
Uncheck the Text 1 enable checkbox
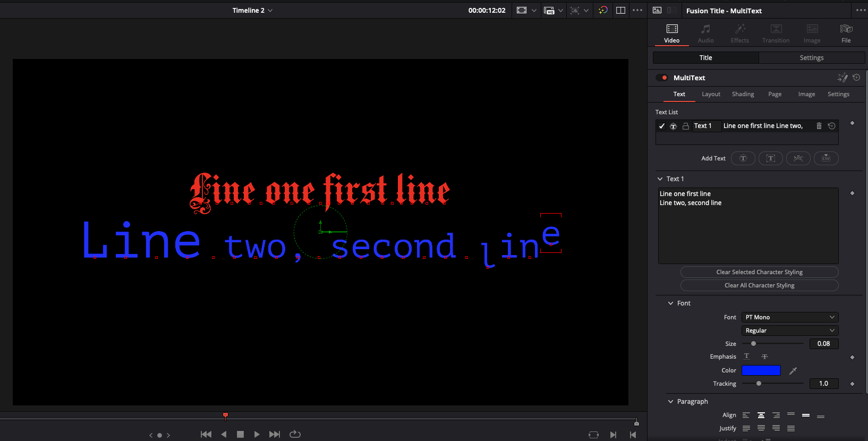(662, 126)
